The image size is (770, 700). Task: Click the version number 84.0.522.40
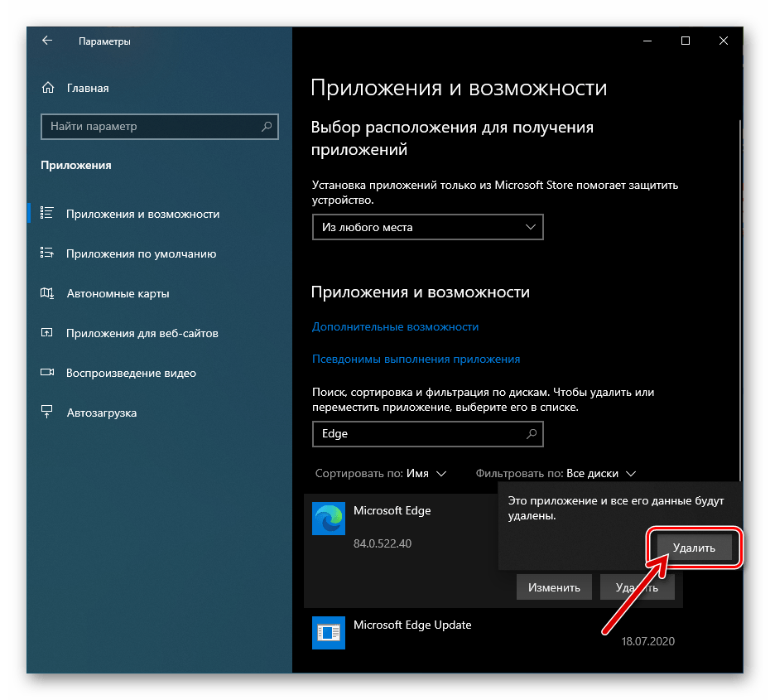pos(382,543)
